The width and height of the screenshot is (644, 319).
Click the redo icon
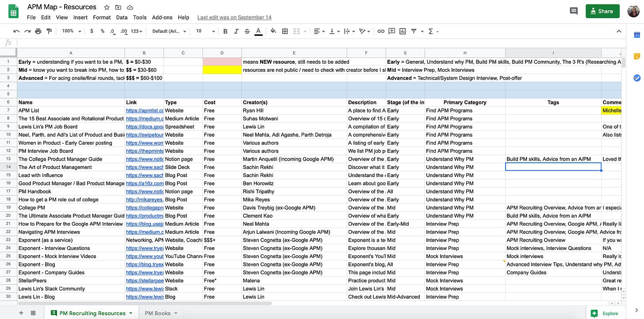point(27,31)
